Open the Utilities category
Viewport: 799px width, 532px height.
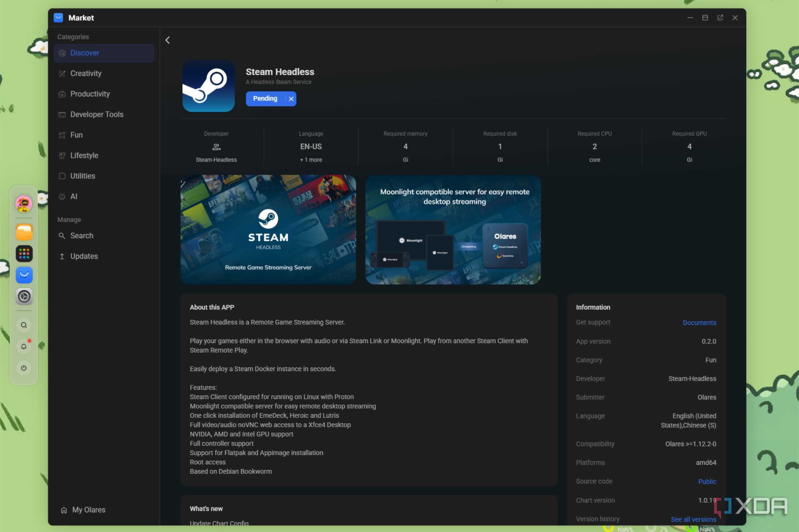104,176
